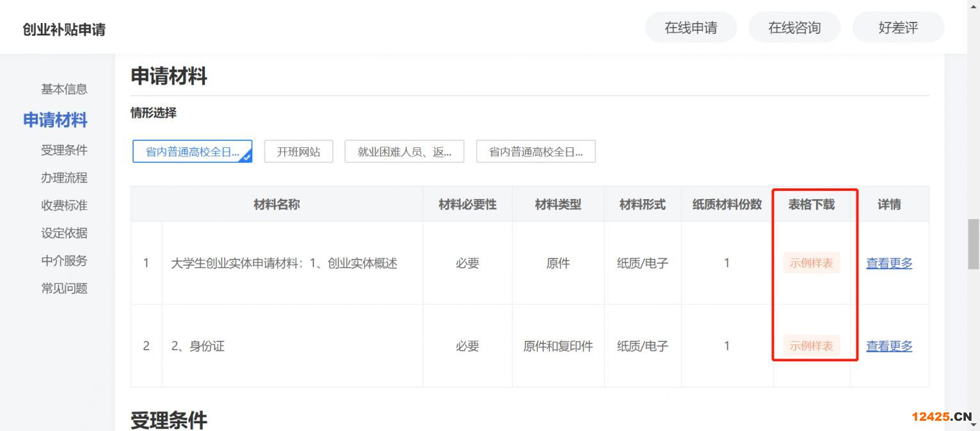Open 中介服务 sidebar link

64,260
